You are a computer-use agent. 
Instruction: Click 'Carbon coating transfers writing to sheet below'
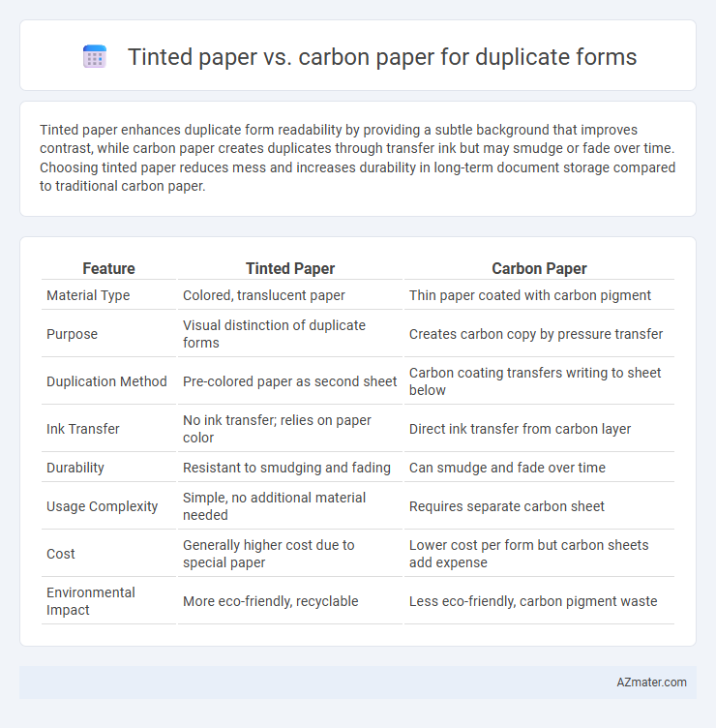point(535,381)
